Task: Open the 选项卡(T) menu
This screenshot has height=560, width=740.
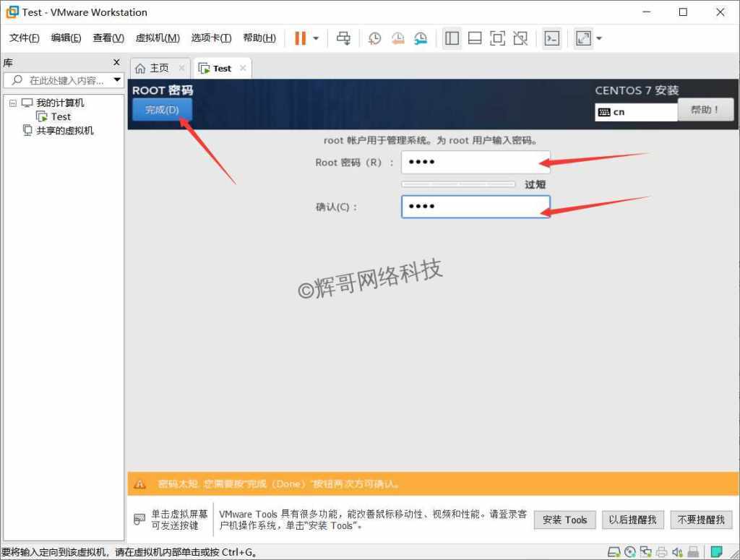Action: pyautogui.click(x=212, y=38)
